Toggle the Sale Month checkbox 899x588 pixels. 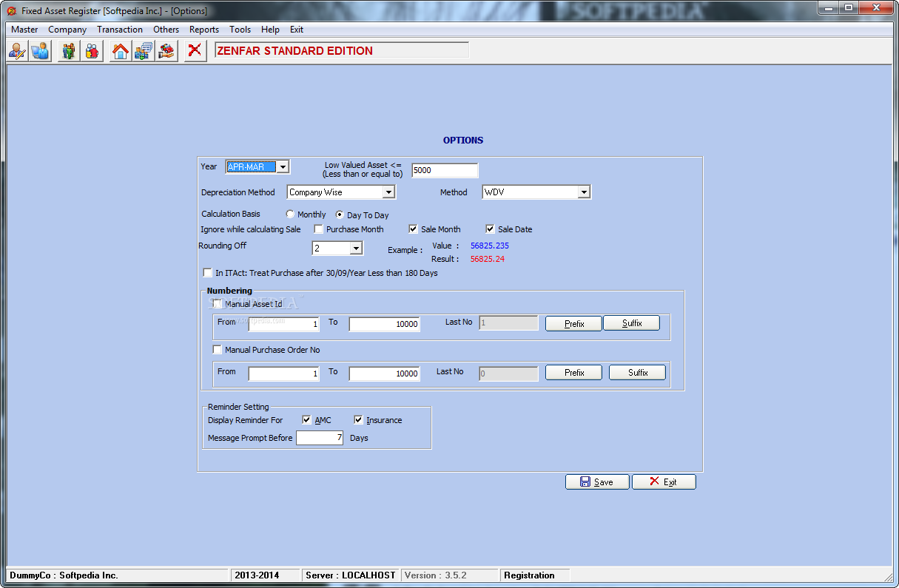point(414,229)
